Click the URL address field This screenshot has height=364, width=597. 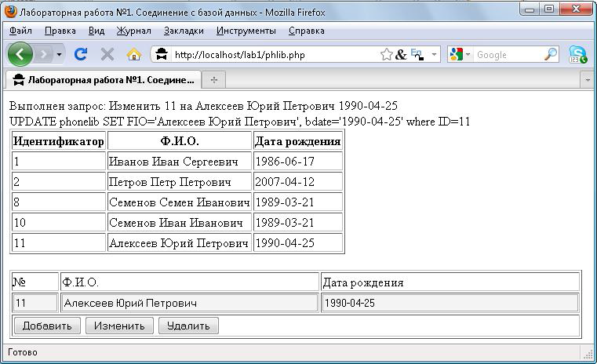pyautogui.click(x=274, y=54)
